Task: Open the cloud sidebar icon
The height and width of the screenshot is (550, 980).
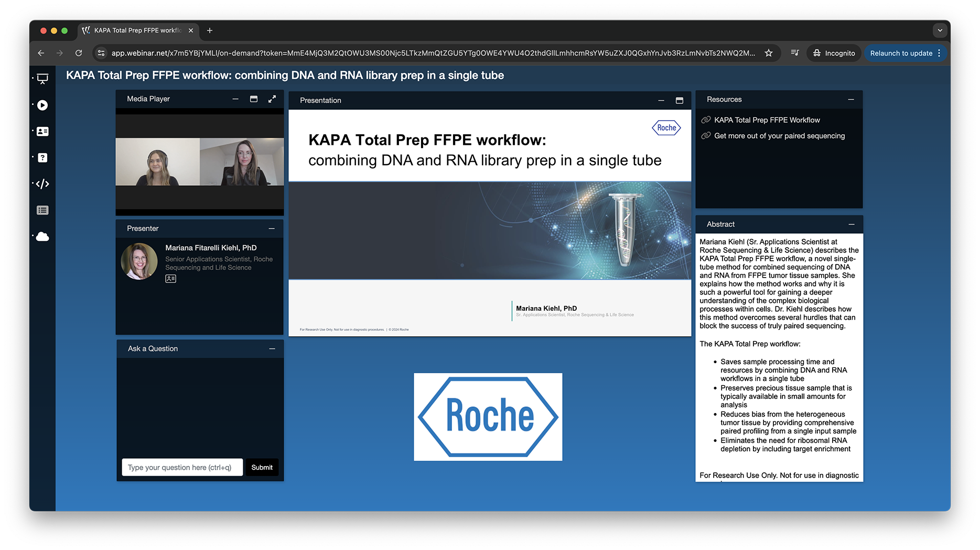Action: (42, 237)
